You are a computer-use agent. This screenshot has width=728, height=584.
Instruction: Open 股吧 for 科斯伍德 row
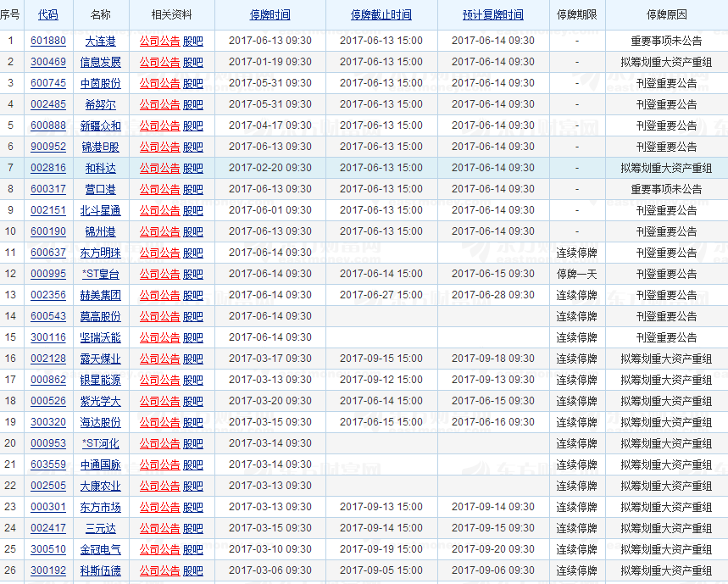(192, 571)
